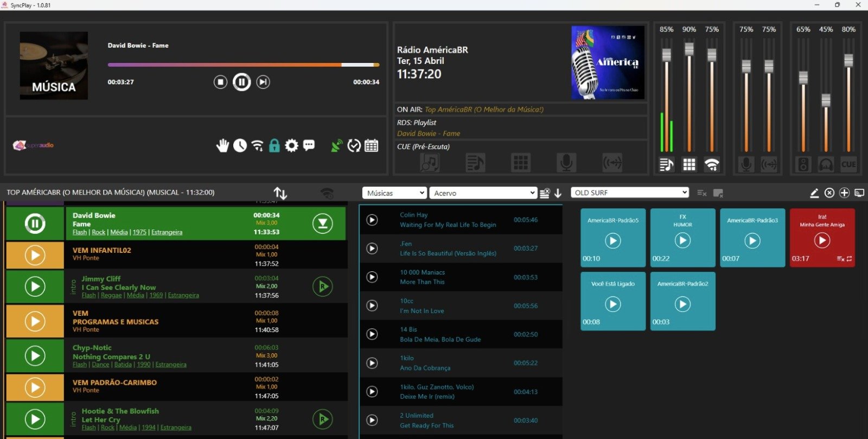Toggle the teal padlock lock icon
This screenshot has height=439, width=868.
(275, 145)
